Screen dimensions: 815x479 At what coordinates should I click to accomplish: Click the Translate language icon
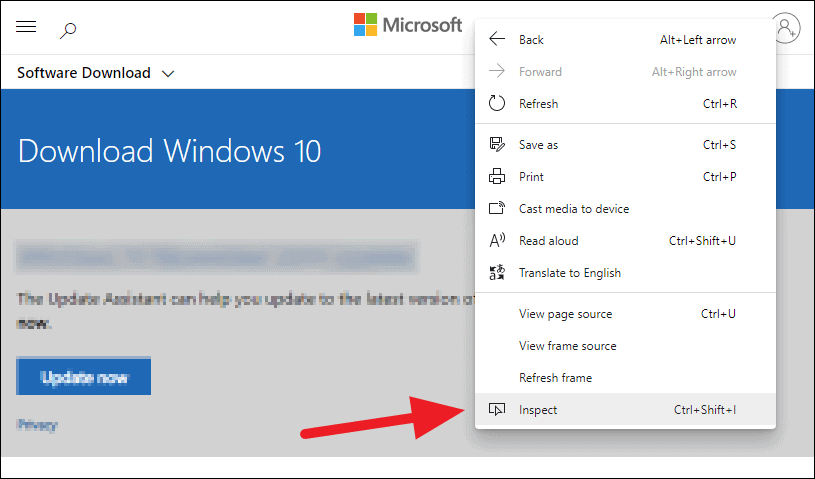coord(497,273)
